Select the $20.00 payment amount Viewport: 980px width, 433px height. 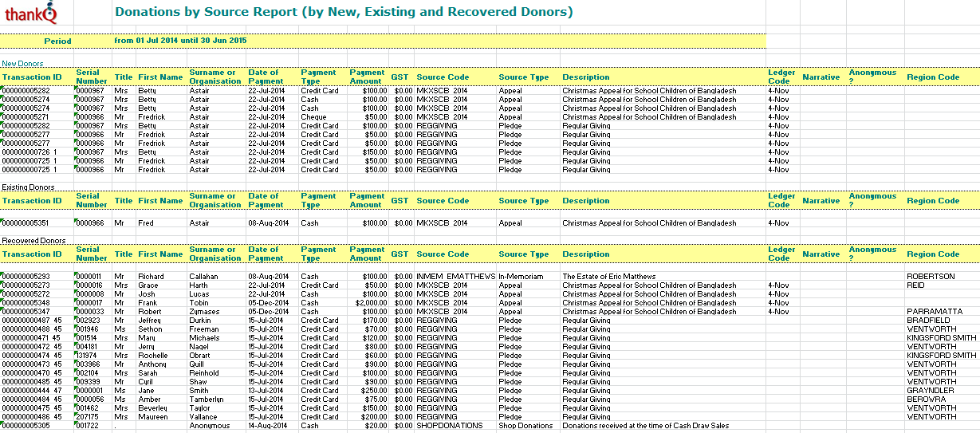pyautogui.click(x=376, y=426)
